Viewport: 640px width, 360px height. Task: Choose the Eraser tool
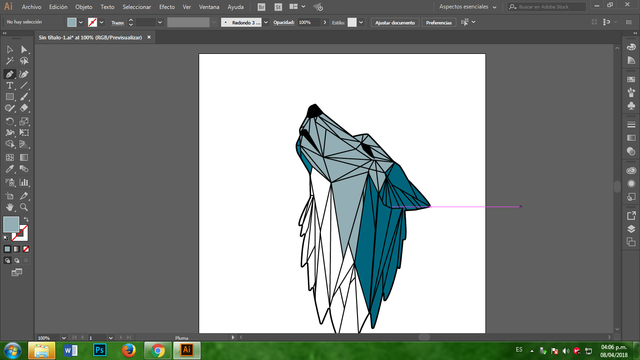point(24,108)
